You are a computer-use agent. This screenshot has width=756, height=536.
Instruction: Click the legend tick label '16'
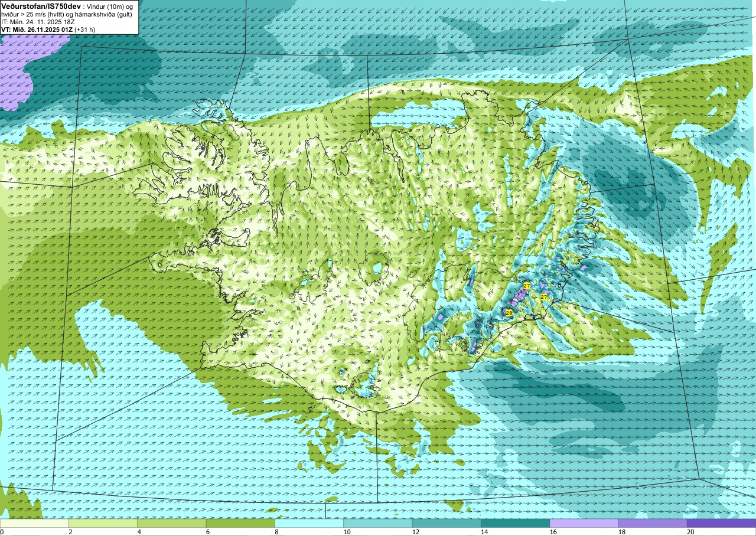click(553, 532)
